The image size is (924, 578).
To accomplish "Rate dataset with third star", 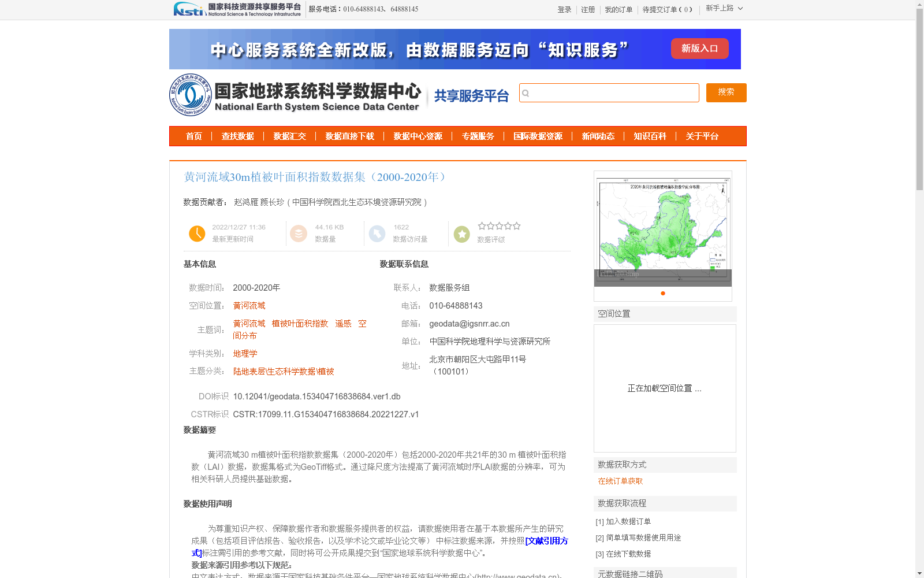I will pyautogui.click(x=499, y=226).
